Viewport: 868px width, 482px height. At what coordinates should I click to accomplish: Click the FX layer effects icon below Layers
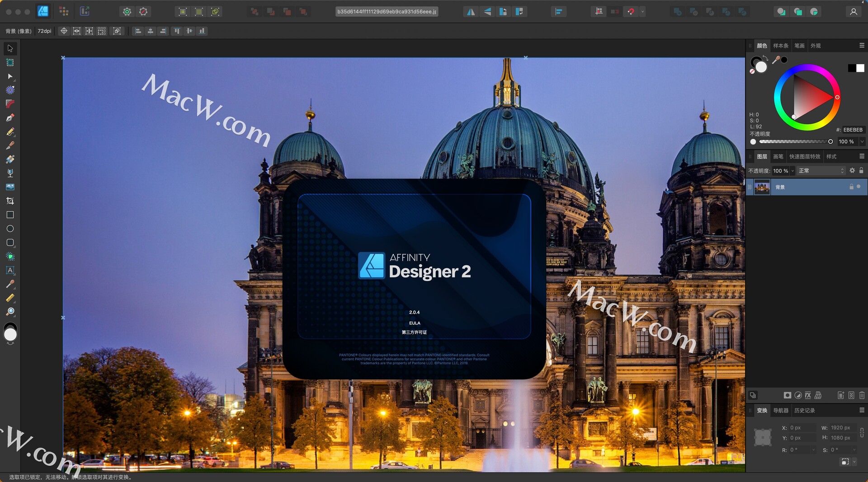pos(807,395)
